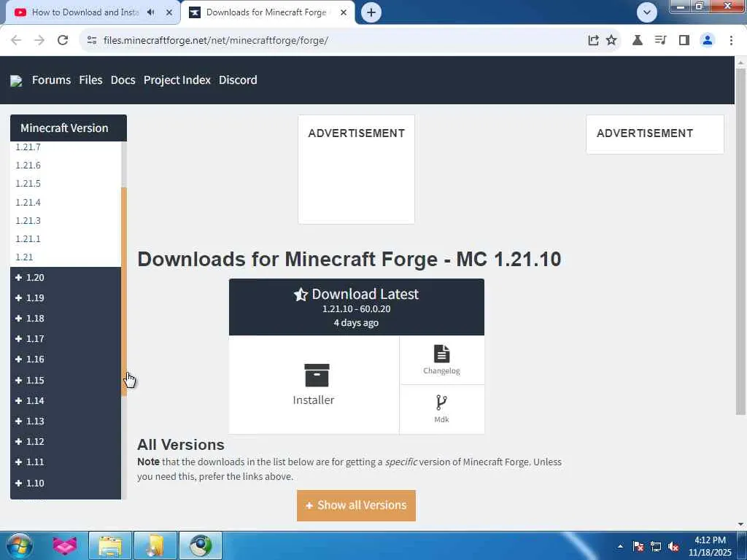Select Minecraft version 1.21.1
The image size is (747, 560).
pos(28,238)
